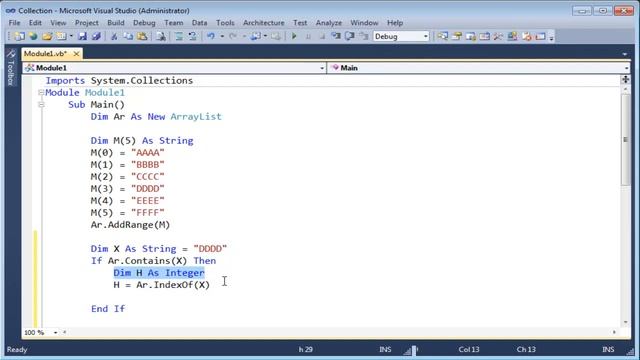Click the New Project toolbar icon
This screenshot has height=360, width=640.
pos(19,36)
